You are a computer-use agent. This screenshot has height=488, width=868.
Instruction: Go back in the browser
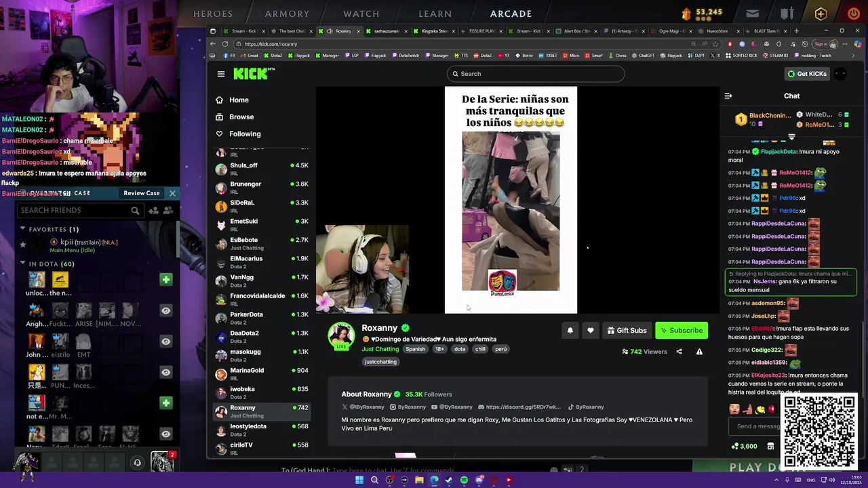213,44
